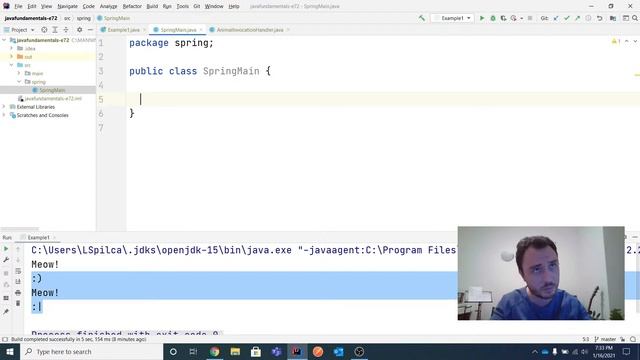The image size is (640, 360).
Task: Click Git Commit green checkmark
Action: click(567, 18)
